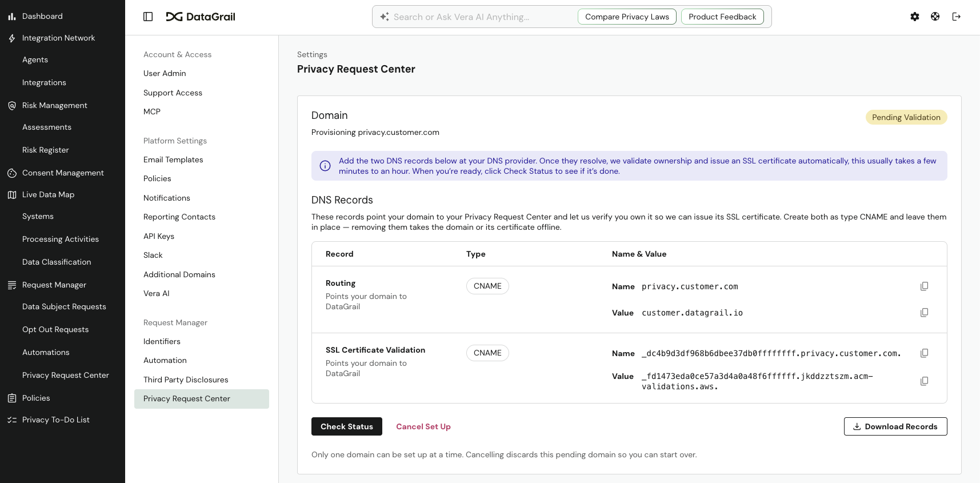This screenshot has width=980, height=483.
Task: Select Slack settings
Action: tap(153, 256)
